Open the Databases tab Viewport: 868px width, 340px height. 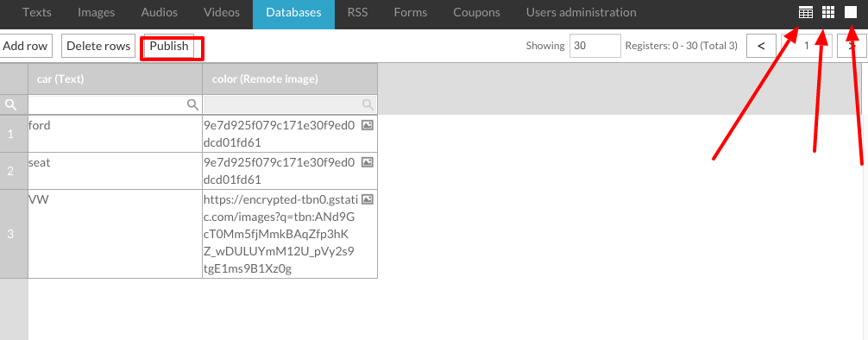(x=293, y=12)
